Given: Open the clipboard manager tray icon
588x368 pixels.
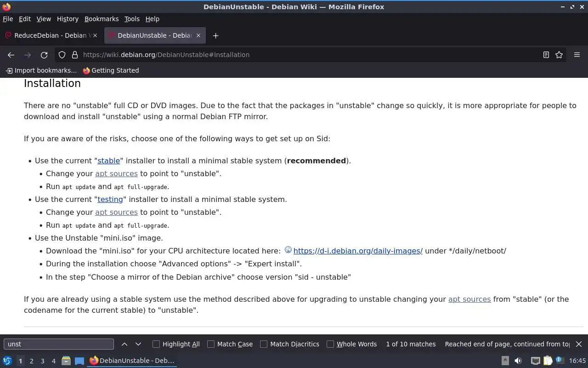Looking at the screenshot, I should pyautogui.click(x=548, y=361).
